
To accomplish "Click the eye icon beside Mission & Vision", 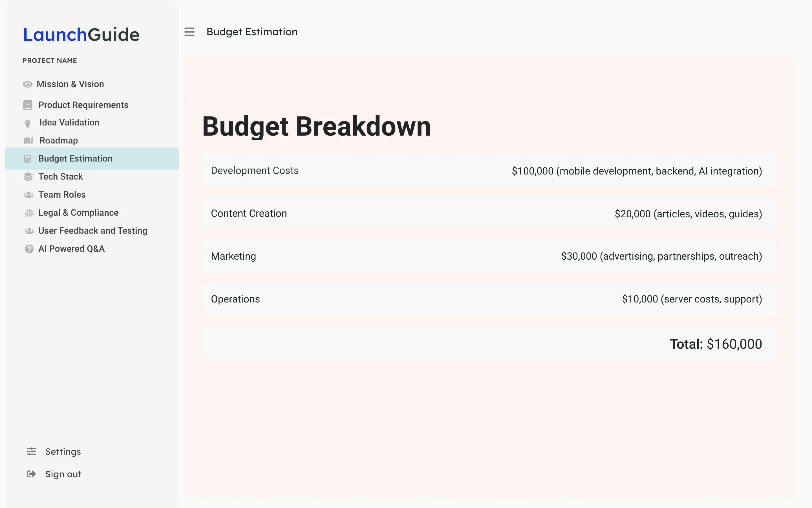I will (28, 84).
